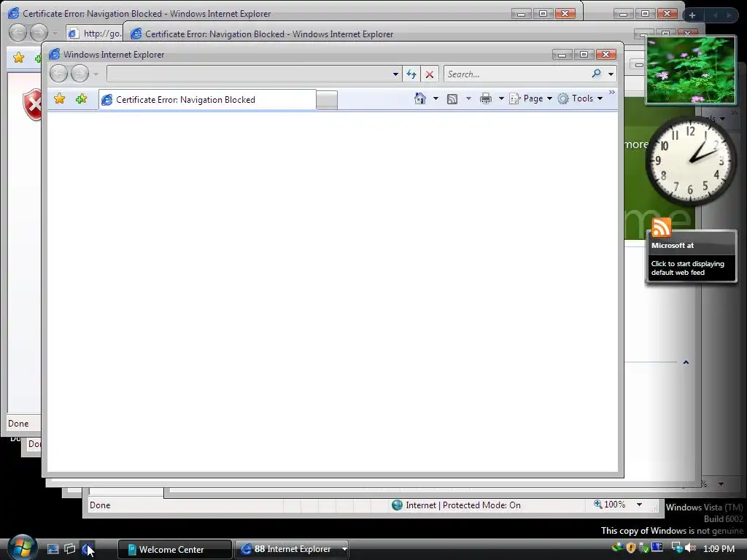Open the Recent Pages dropdown beside navigation arrows
Viewport: 747px width, 560px height.
pos(96,74)
